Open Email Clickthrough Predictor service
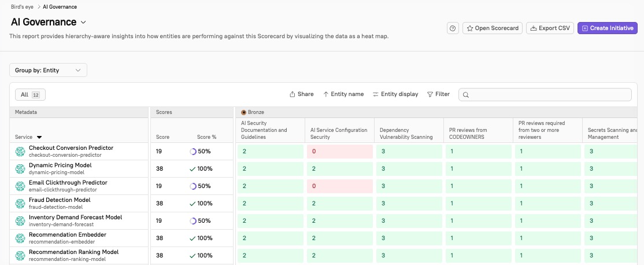 click(x=68, y=182)
